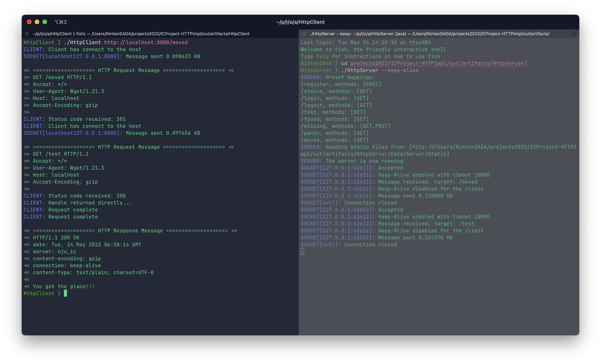Select the HttpClient pane title bar
The height and width of the screenshot is (364, 601).
click(x=141, y=34)
